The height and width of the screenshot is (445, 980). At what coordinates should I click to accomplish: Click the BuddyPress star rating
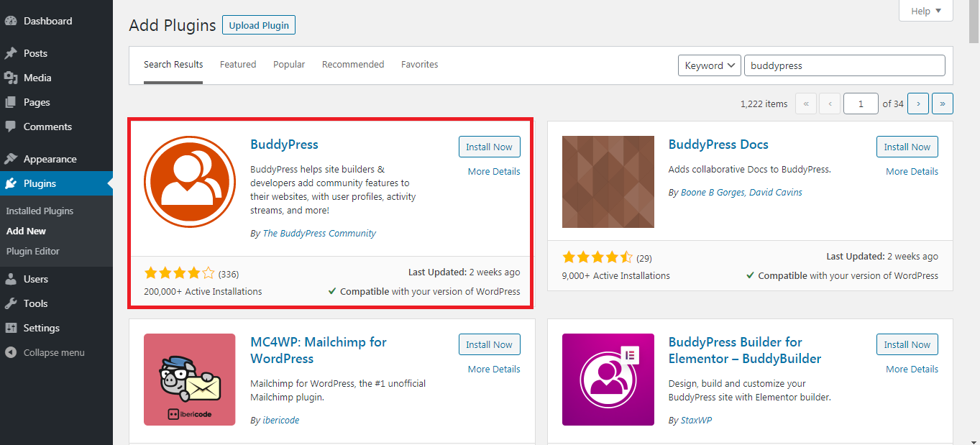coord(180,273)
